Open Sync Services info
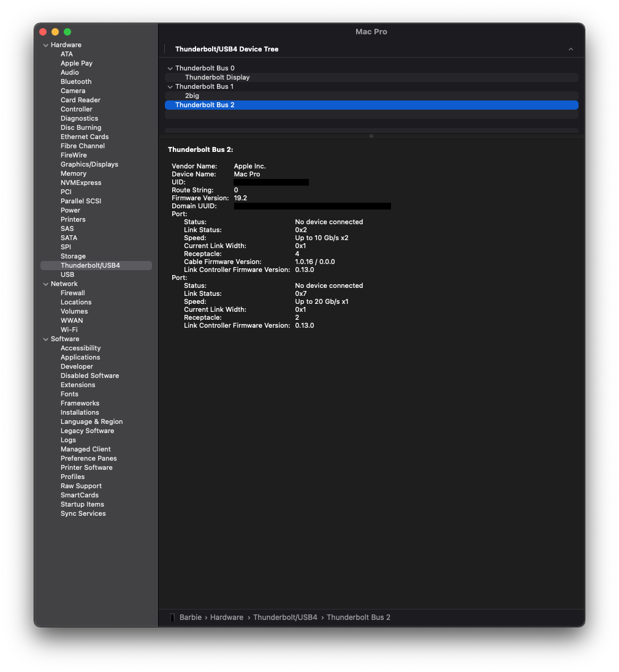This screenshot has height=672, width=619. coord(83,514)
